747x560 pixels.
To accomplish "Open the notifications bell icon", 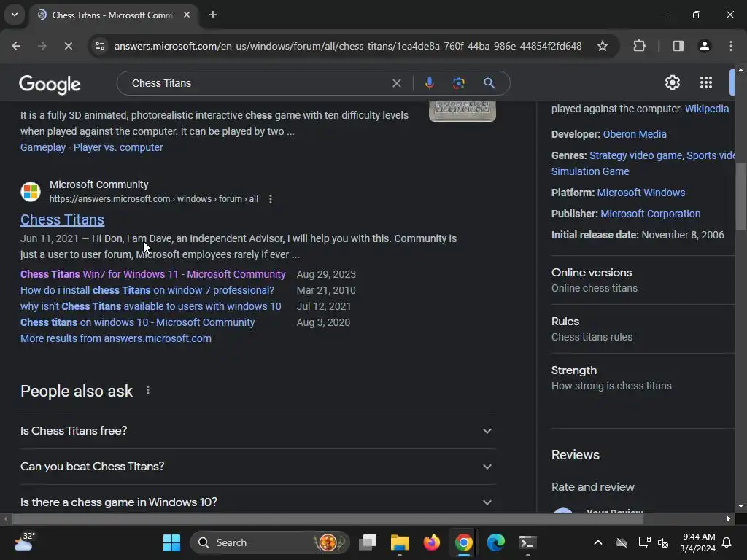I will pos(727,542).
